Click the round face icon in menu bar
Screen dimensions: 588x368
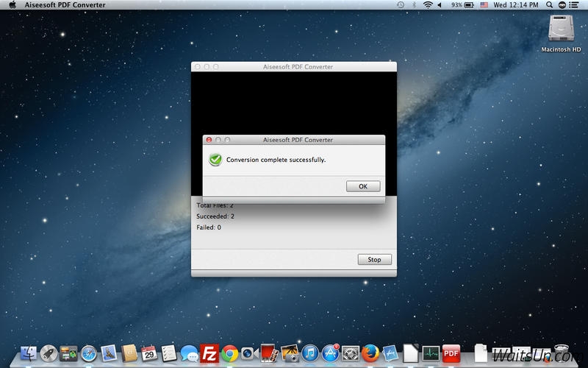[562, 5]
